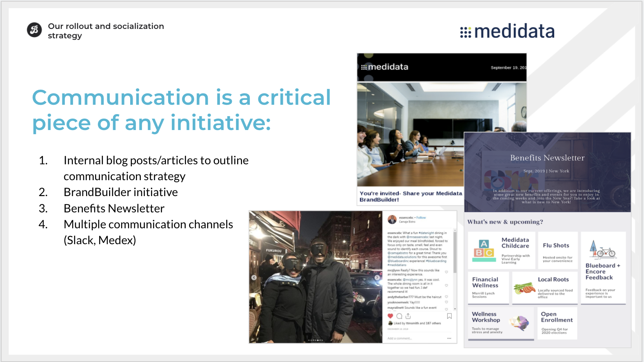Click list item 'Benefits Newsletter'

tap(114, 209)
